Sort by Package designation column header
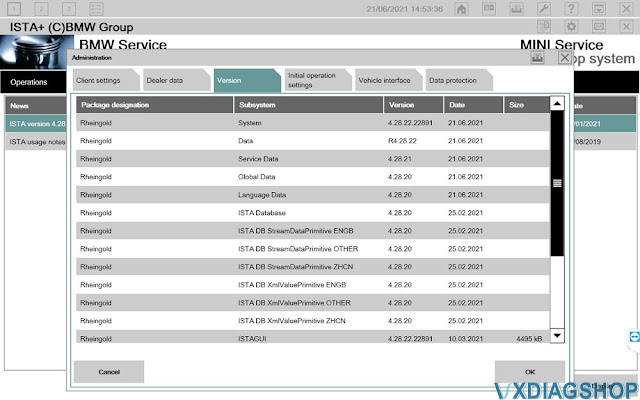 (x=155, y=105)
